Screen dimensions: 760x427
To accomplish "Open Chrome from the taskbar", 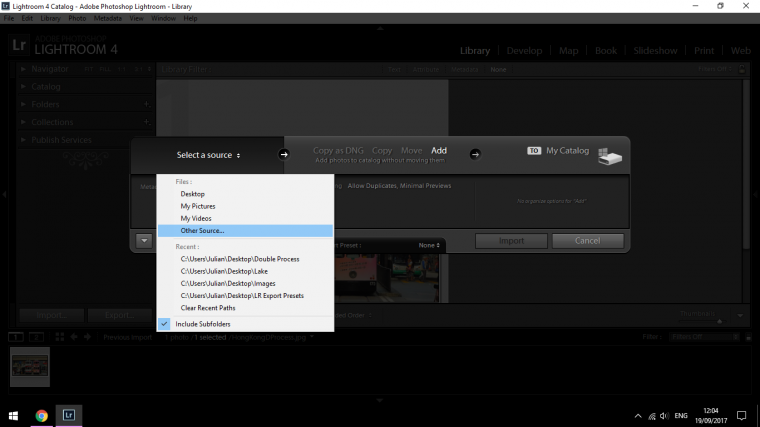I will coord(42,415).
